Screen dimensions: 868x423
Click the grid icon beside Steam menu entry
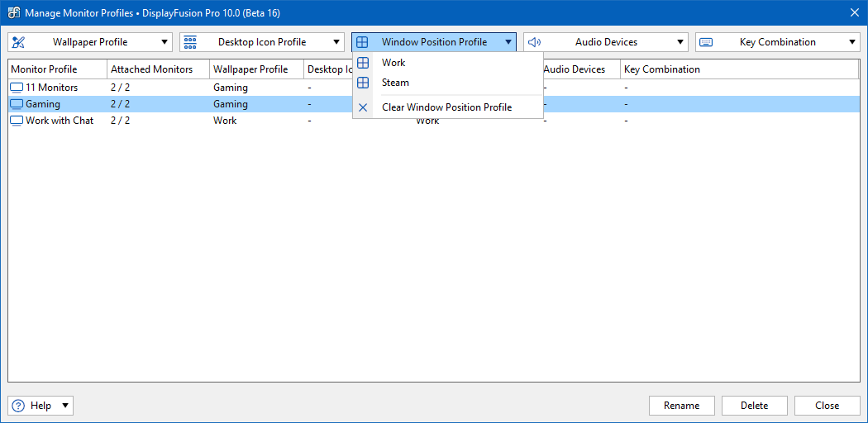coord(363,83)
